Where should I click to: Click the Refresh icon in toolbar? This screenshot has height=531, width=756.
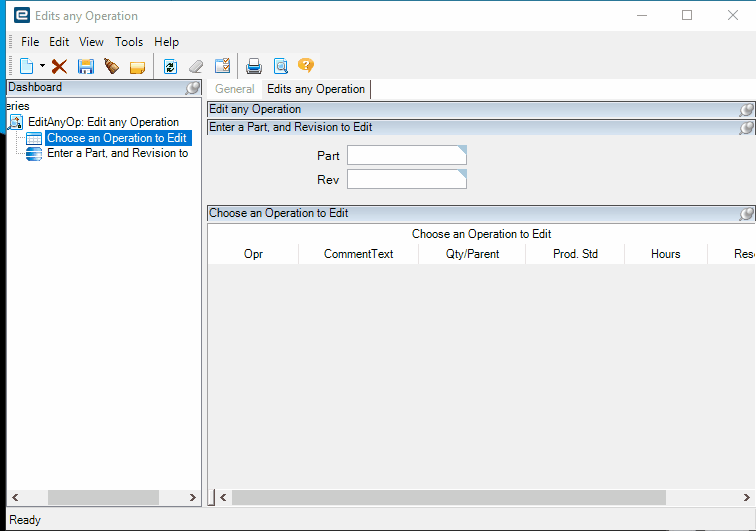(170, 66)
